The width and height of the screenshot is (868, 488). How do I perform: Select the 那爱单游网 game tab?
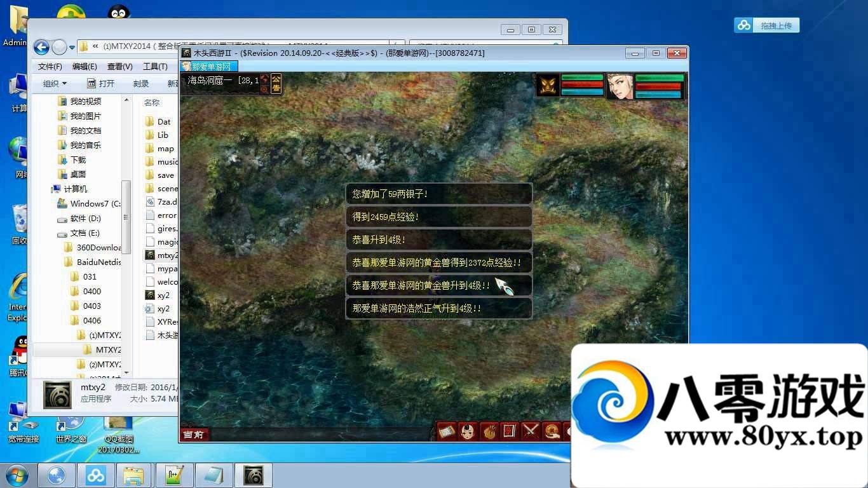(209, 66)
